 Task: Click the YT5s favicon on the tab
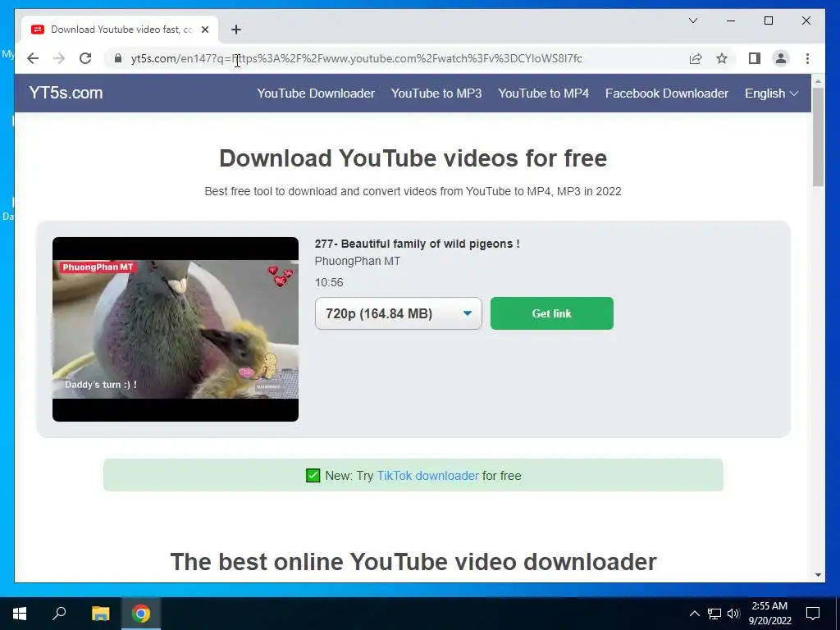click(38, 30)
